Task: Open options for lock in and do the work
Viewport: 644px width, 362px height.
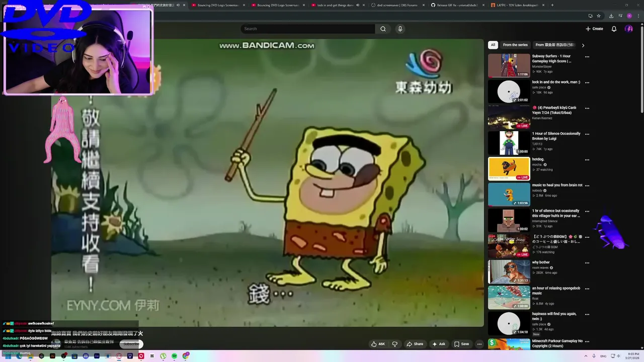Action: tap(587, 82)
